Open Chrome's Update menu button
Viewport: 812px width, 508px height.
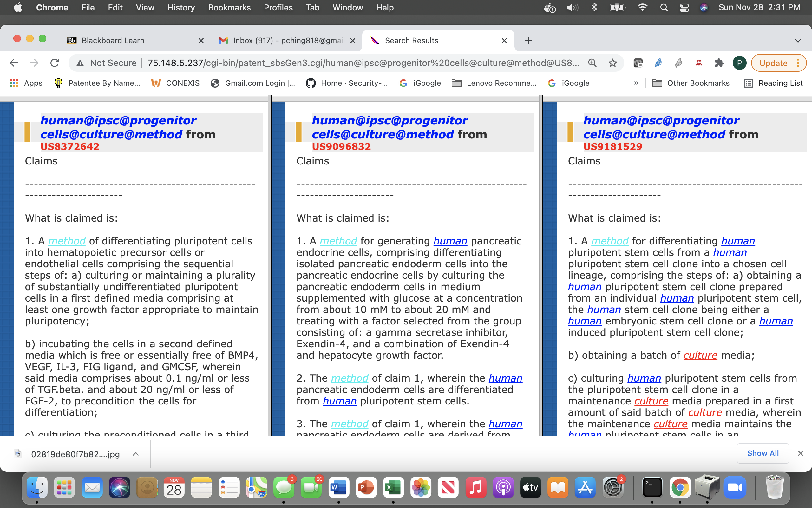pyautogui.click(x=778, y=63)
